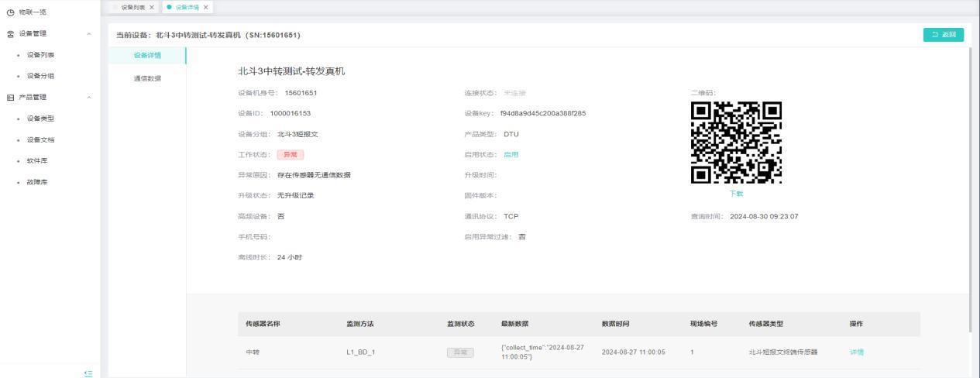Click the device QR code image
Viewport: 980px width, 378px height.
tap(735, 143)
